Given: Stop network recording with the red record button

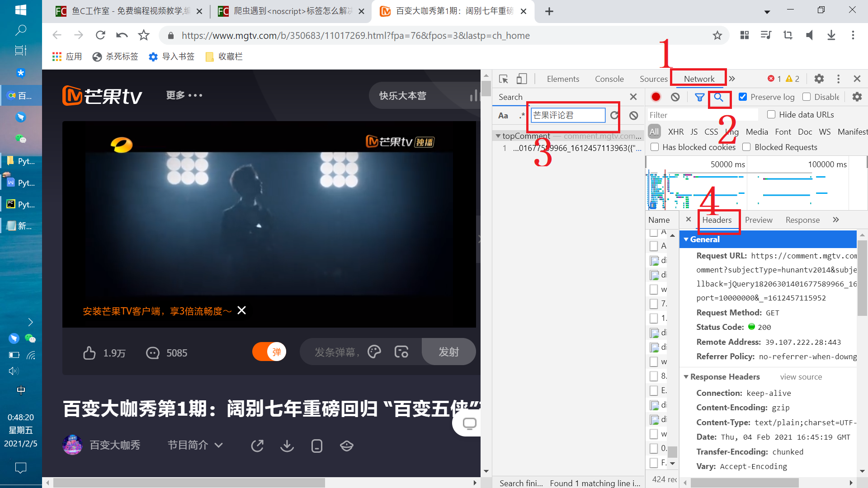Looking at the screenshot, I should (656, 97).
